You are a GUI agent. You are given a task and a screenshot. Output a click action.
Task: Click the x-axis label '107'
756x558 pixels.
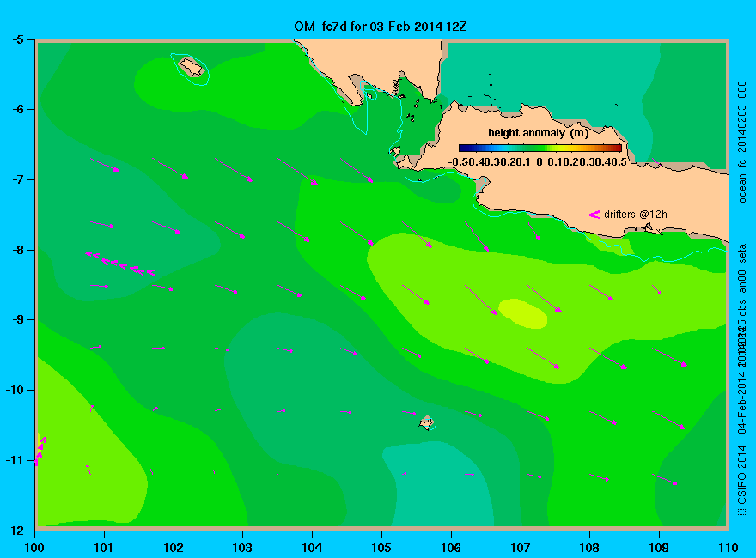point(521,548)
